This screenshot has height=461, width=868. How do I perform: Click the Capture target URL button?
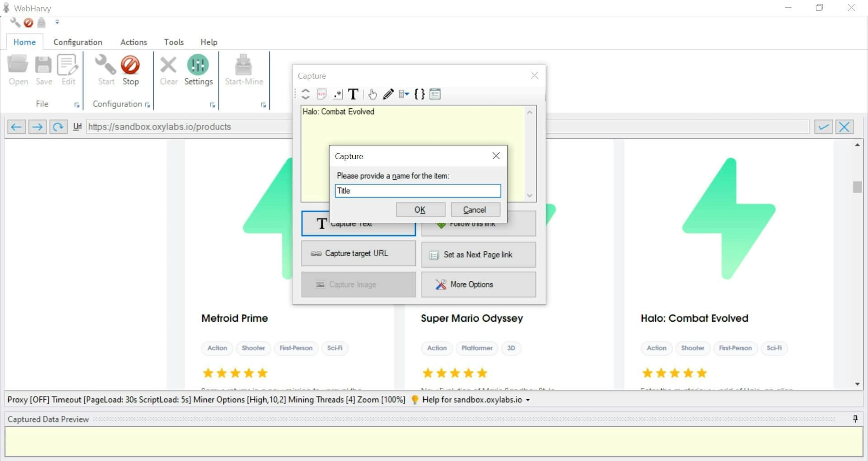click(x=359, y=254)
